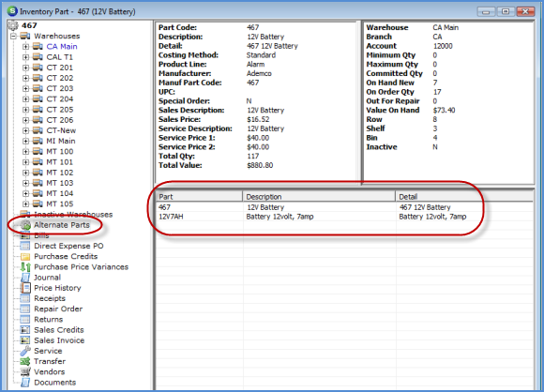Screen dimensions: 544x392
Task: Click the Service wrench icon
Action: [25, 351]
